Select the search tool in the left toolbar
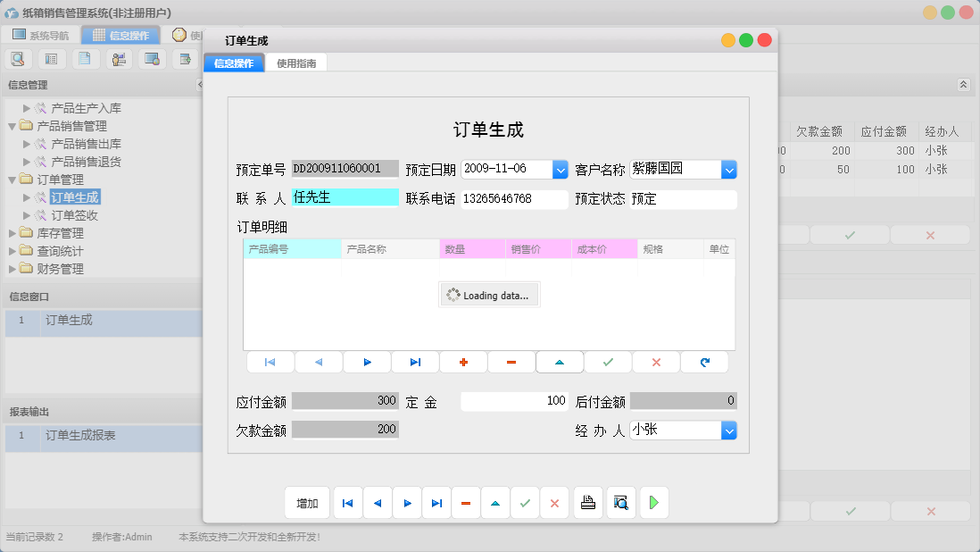The image size is (980, 552). coord(19,58)
